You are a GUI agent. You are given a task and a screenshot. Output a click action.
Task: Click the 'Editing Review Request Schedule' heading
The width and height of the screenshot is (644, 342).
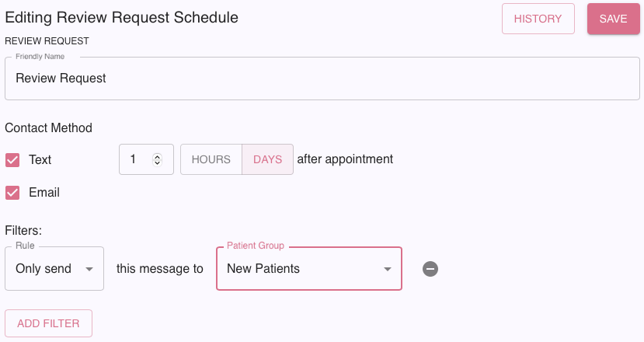(122, 17)
